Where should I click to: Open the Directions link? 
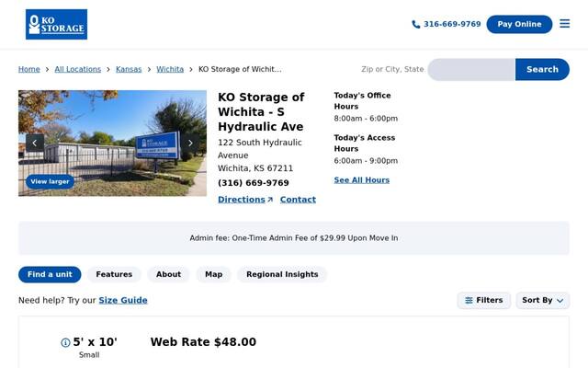click(x=245, y=200)
